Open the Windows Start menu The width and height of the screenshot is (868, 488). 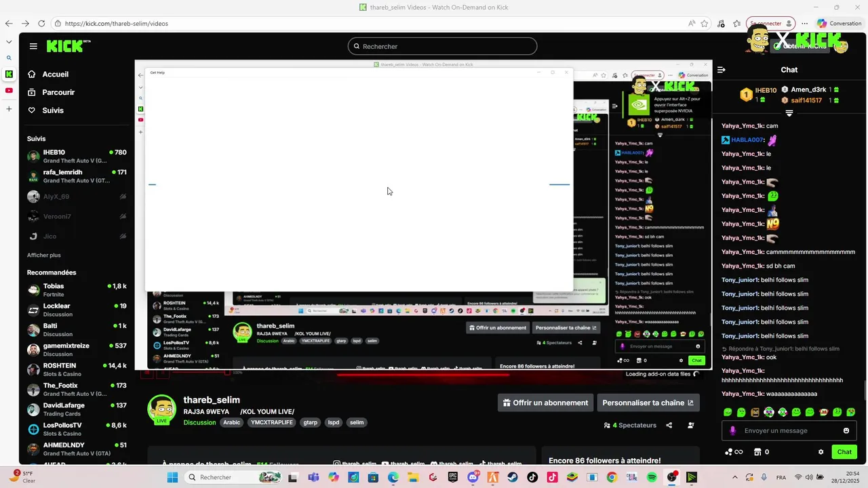pyautogui.click(x=172, y=477)
